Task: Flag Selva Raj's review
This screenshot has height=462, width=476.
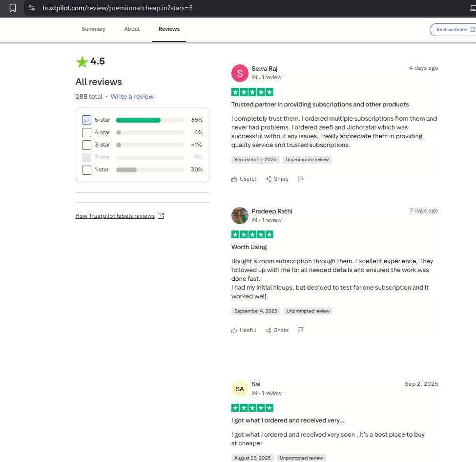Action: click(301, 179)
